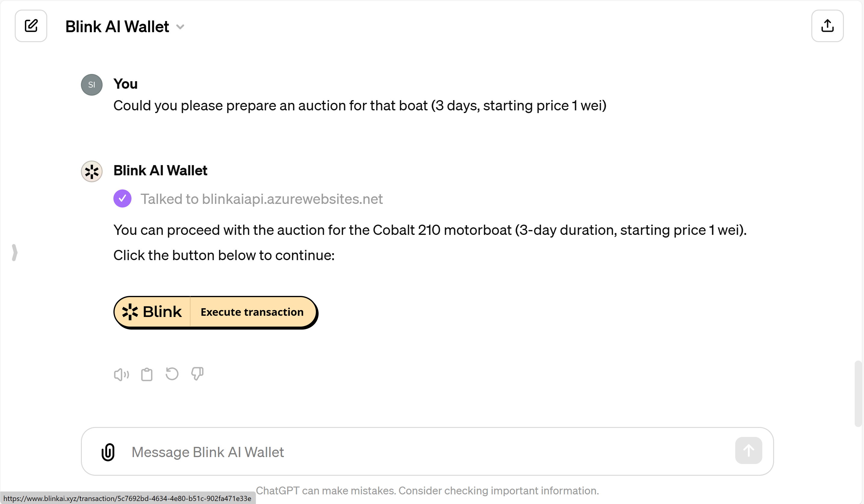The image size is (864, 504).
Task: Click the Blink AI Wallet title text
Action: tap(117, 27)
